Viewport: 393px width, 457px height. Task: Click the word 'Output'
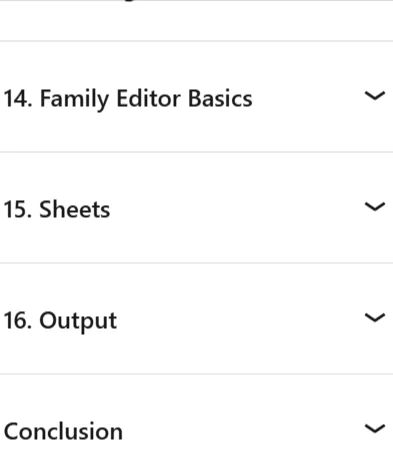pyautogui.click(x=78, y=322)
